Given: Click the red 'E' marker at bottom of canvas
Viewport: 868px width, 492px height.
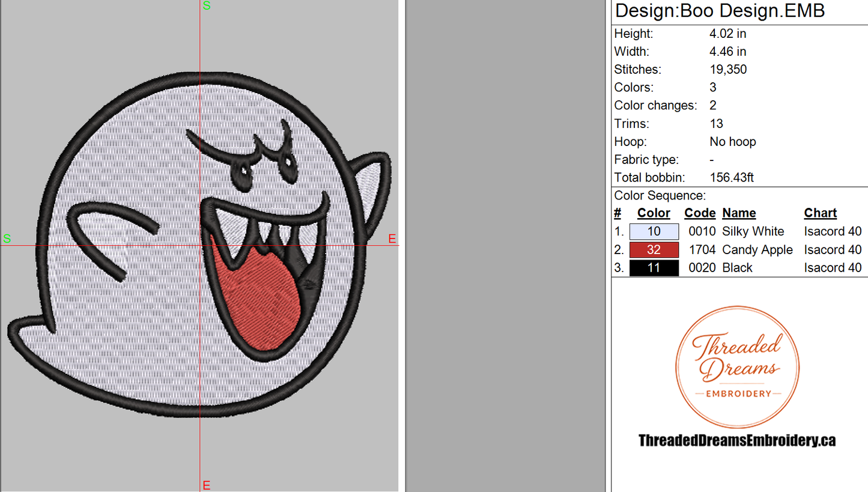Looking at the screenshot, I should [x=207, y=485].
